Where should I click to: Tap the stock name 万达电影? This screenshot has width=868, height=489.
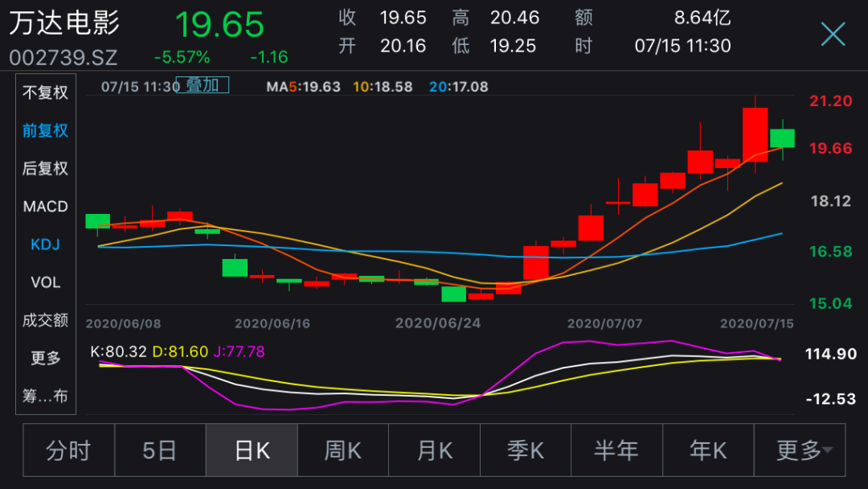pos(64,23)
